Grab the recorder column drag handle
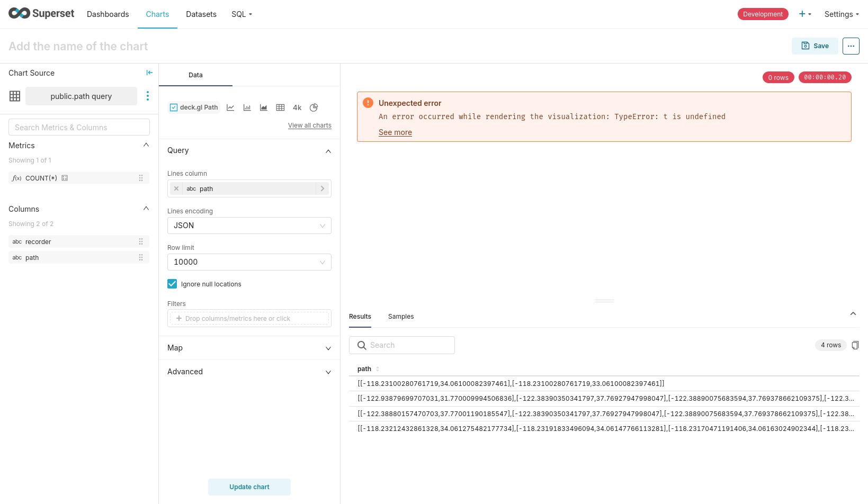The height and width of the screenshot is (504, 868). (x=141, y=241)
